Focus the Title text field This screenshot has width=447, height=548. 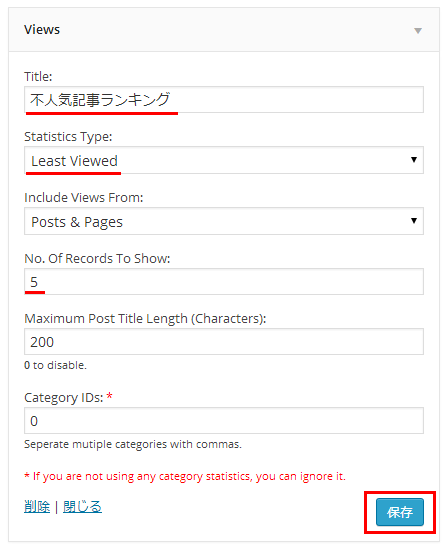[224, 100]
